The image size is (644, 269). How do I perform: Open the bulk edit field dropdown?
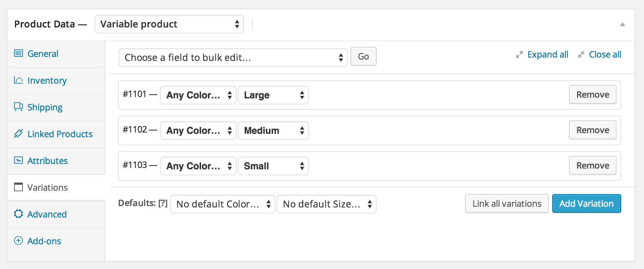(233, 58)
